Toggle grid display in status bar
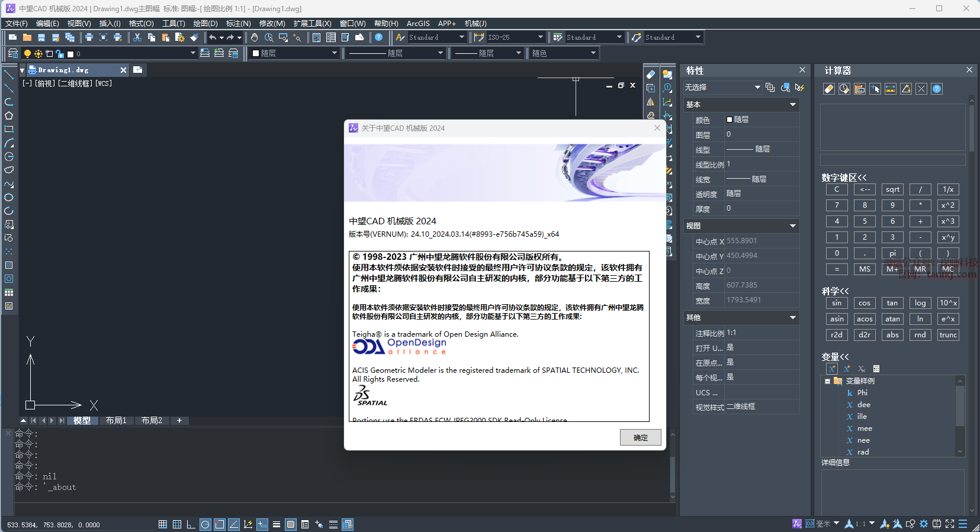980x532 pixels. (x=177, y=524)
